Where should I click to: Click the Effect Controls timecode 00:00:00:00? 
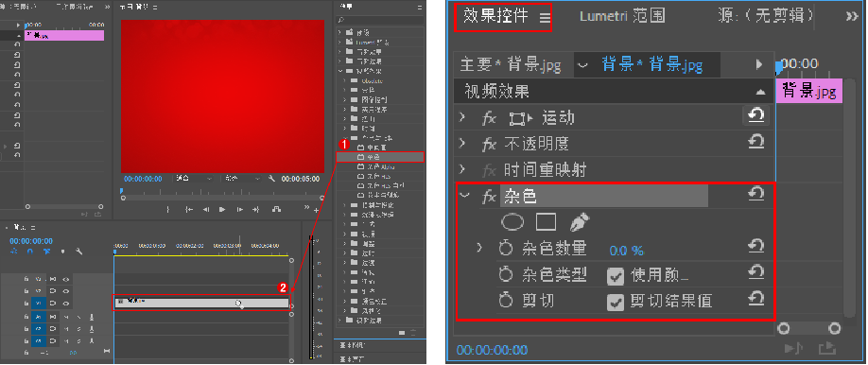(x=492, y=350)
